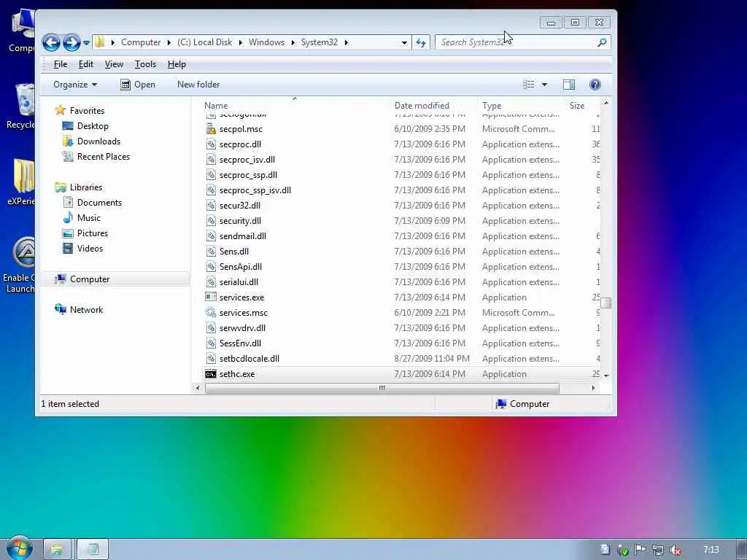Sort by Size column header
Screen dimensions: 747x560
[x=577, y=106]
